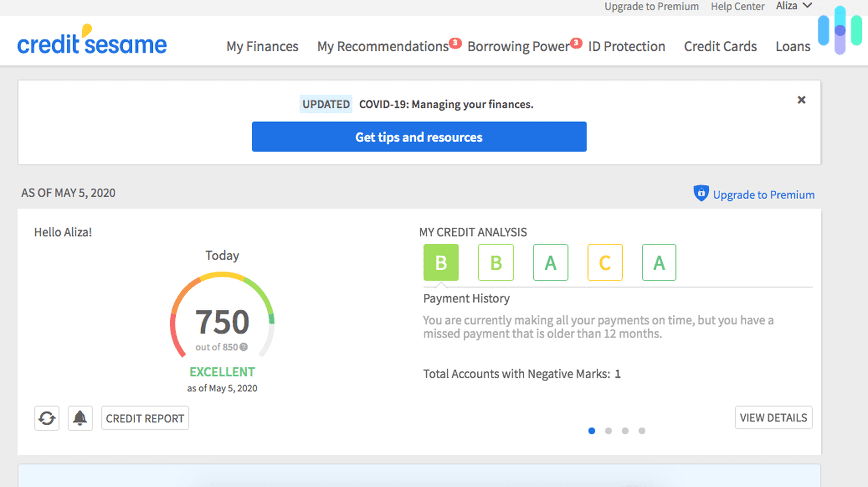Open the My Finances section

(260, 46)
